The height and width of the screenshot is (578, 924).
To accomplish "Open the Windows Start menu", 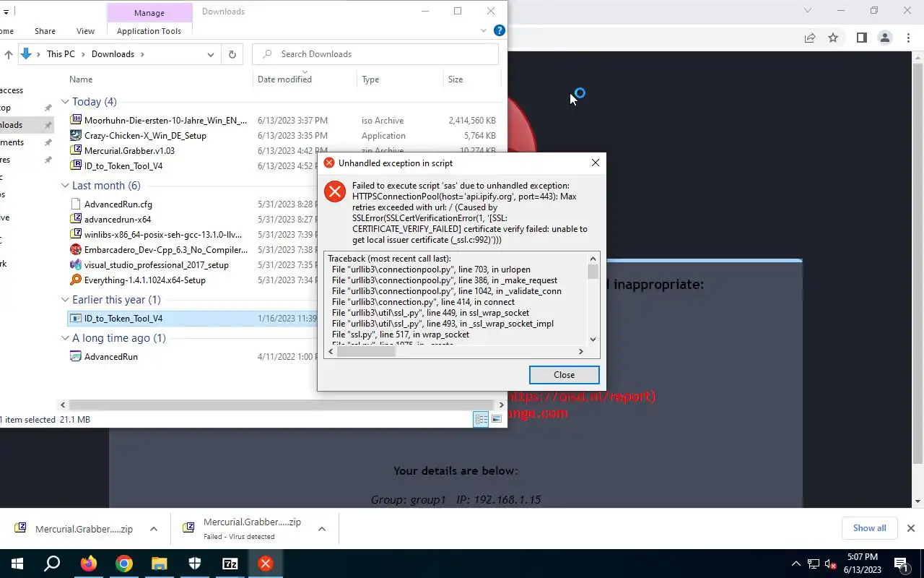I will 17,564.
